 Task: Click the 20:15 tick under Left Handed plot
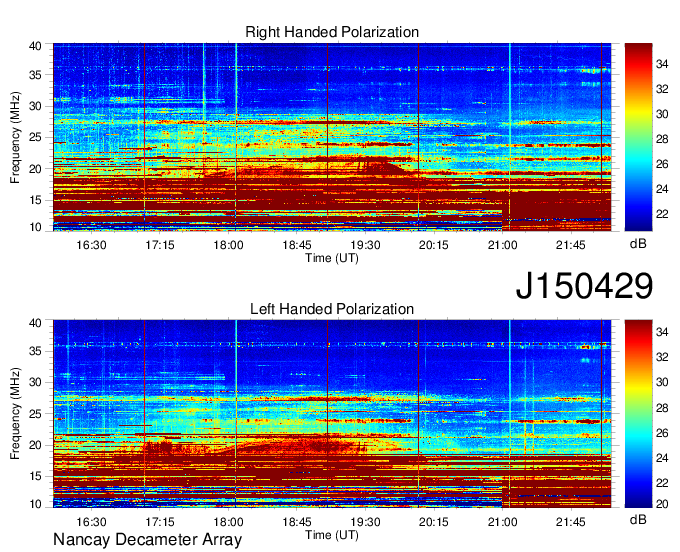pos(434,522)
